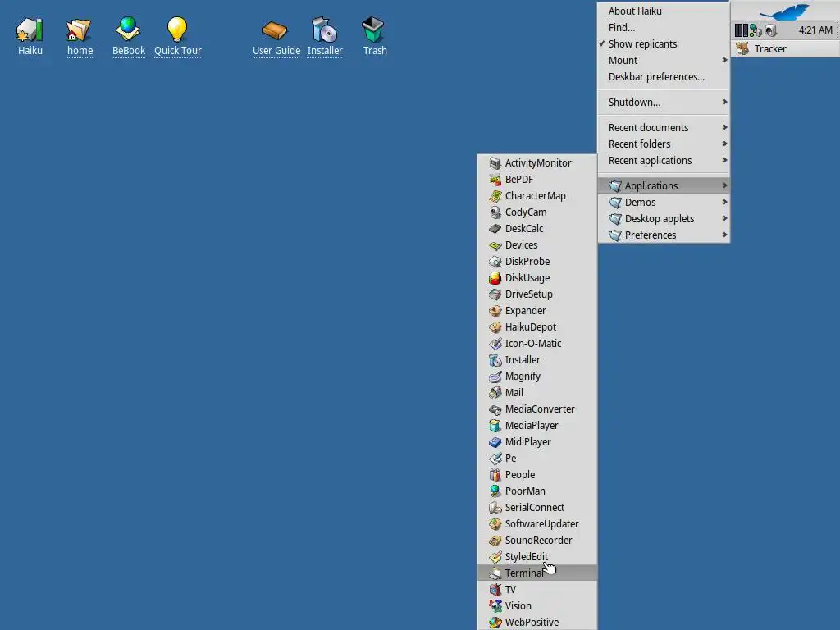Launch DiskProbe from the list

537,262
